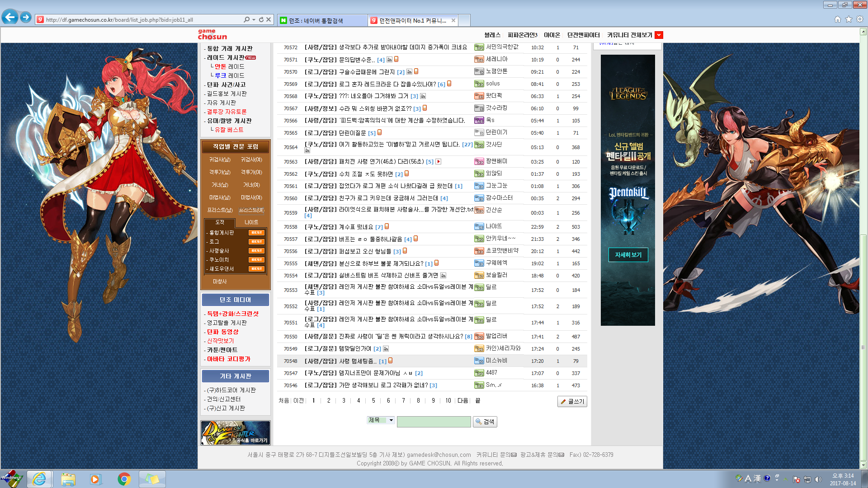Open the 안톤 레이드 board link

point(229,66)
